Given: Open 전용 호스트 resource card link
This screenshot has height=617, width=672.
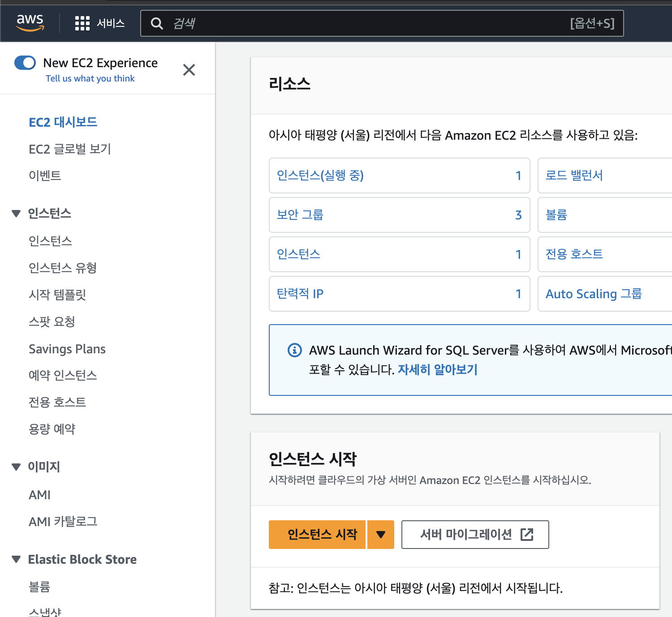Looking at the screenshot, I should pyautogui.click(x=574, y=254).
